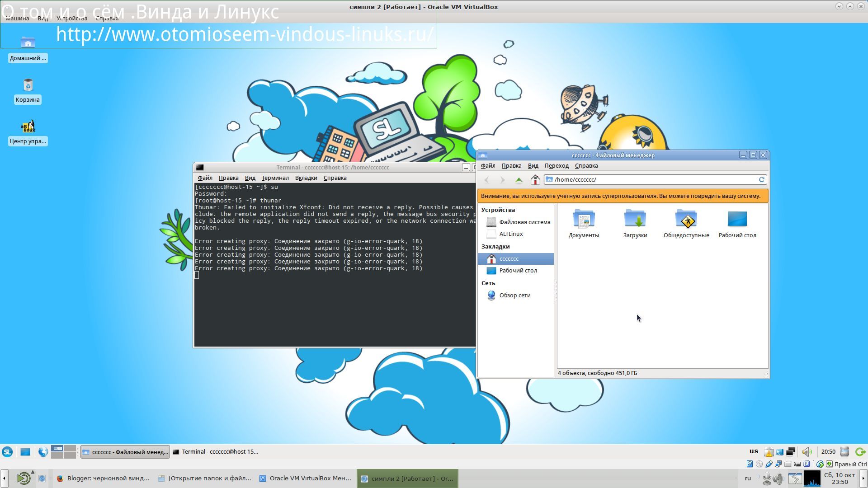868x488 pixels.
Task: Reload the current folder with refresh icon
Action: [x=762, y=179]
